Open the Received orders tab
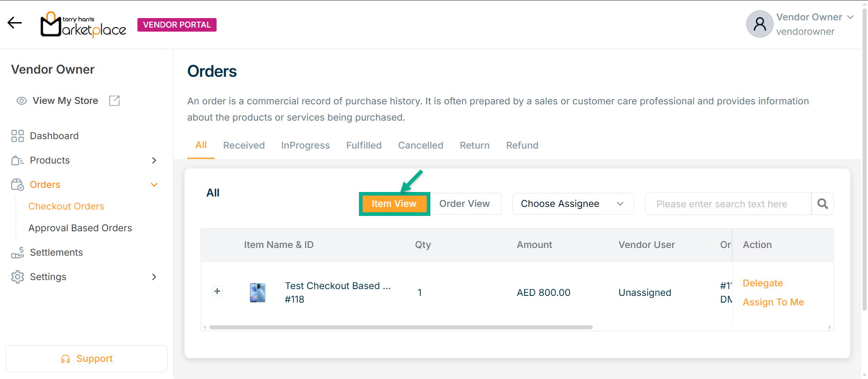868x379 pixels. (244, 145)
